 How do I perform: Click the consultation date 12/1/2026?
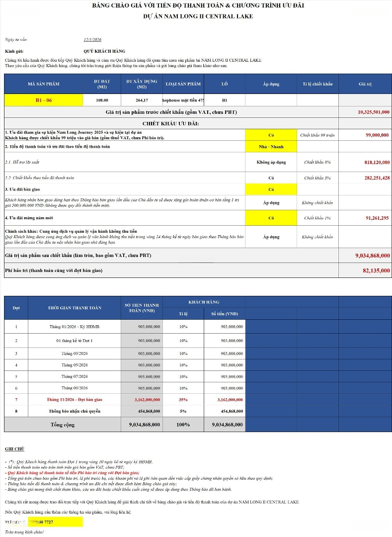coord(92,39)
